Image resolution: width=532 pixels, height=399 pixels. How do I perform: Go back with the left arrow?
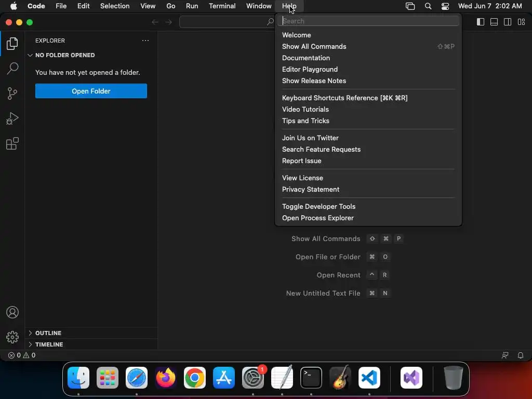[155, 22]
